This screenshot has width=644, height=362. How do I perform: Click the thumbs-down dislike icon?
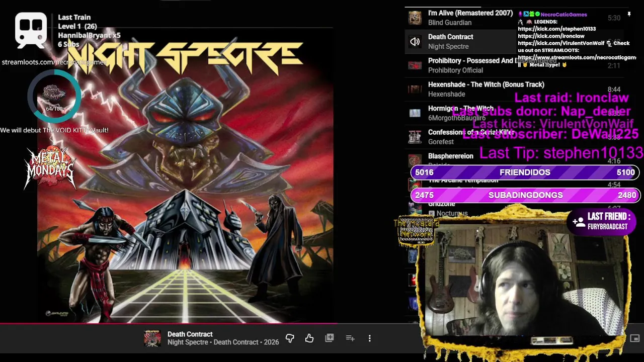point(290,338)
